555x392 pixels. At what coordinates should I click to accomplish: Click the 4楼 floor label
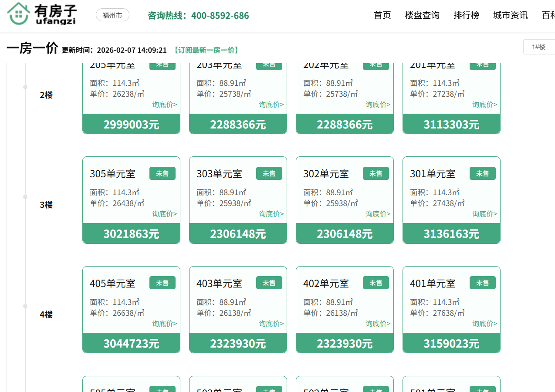click(46, 314)
